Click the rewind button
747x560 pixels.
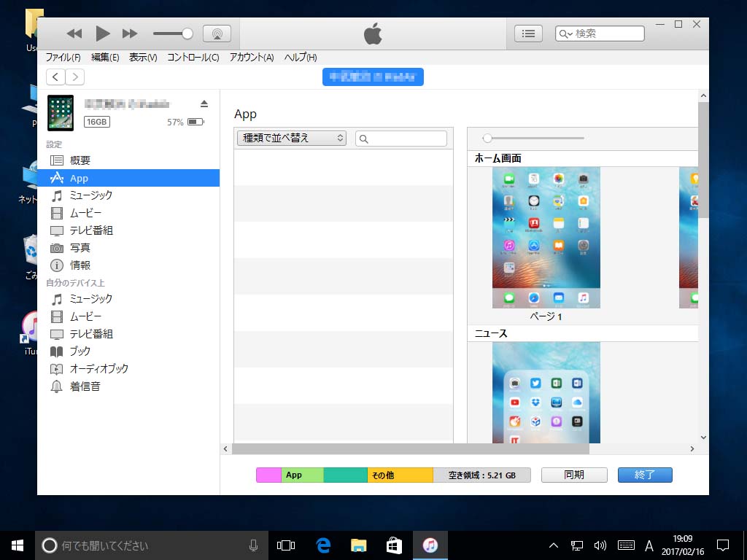[x=74, y=34]
